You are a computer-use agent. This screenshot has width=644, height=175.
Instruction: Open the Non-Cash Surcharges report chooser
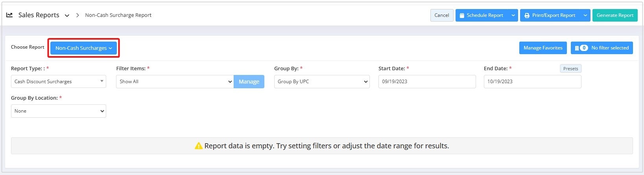[x=83, y=48]
